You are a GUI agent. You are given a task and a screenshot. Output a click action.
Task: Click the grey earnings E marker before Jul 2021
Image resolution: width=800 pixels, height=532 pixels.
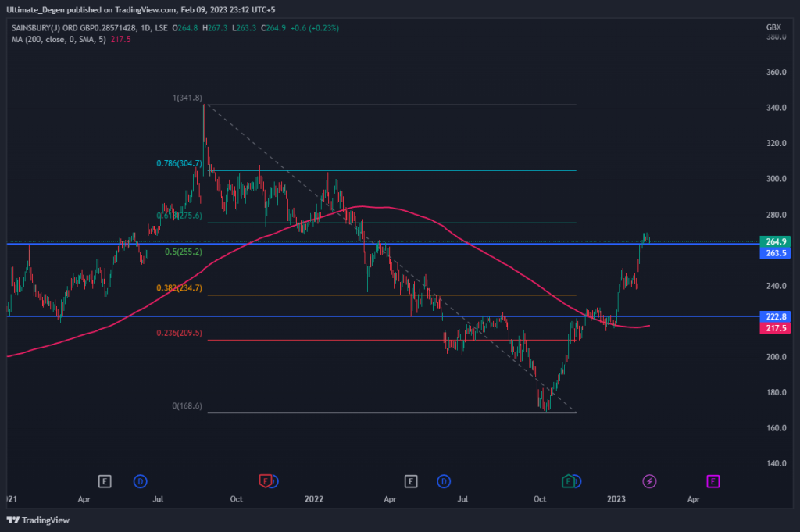(x=105, y=481)
